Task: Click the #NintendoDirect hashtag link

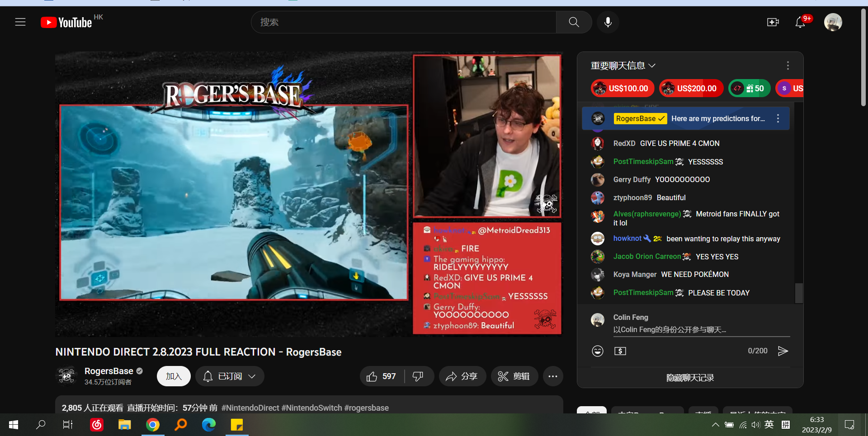Action: (250, 408)
